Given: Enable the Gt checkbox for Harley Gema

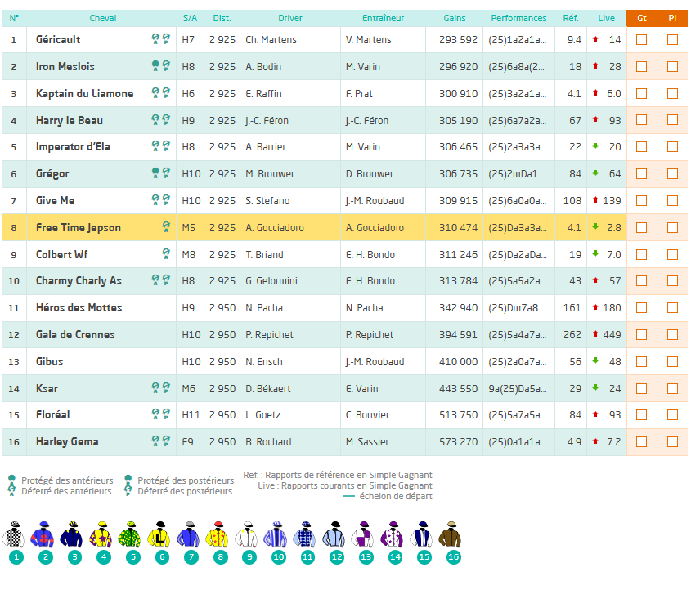Looking at the screenshot, I should (x=641, y=442).
